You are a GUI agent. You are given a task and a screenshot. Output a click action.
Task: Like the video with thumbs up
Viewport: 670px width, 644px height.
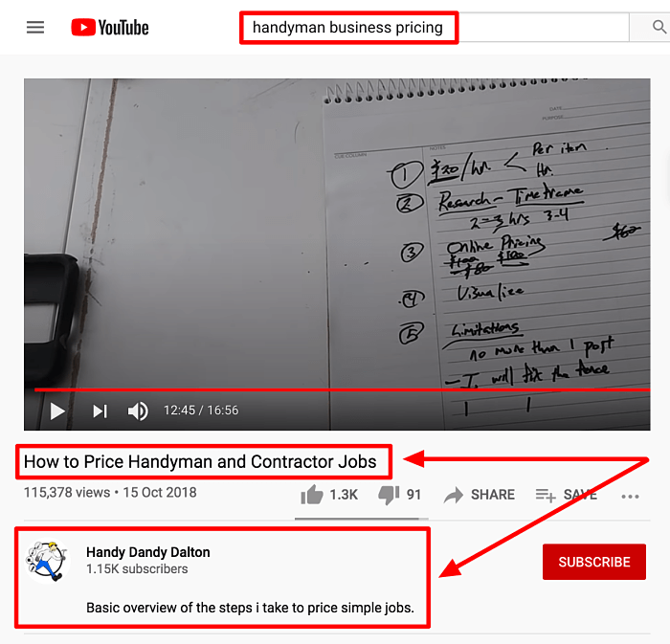click(312, 495)
